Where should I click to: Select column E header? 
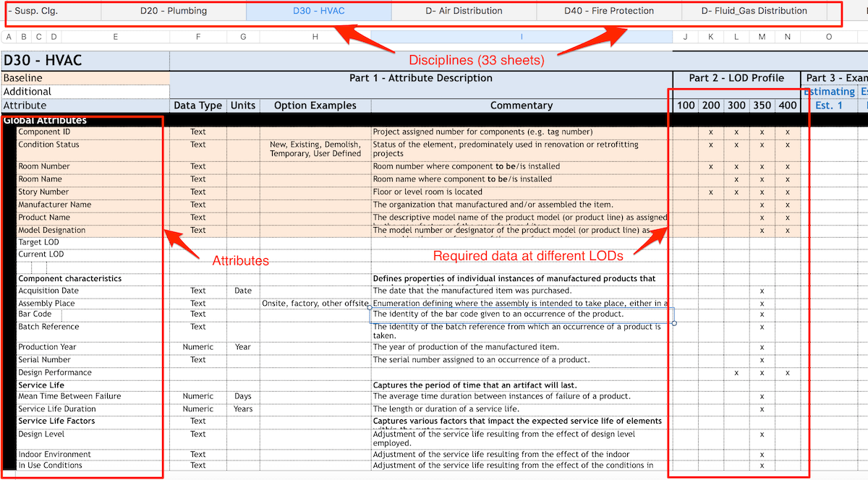116,37
